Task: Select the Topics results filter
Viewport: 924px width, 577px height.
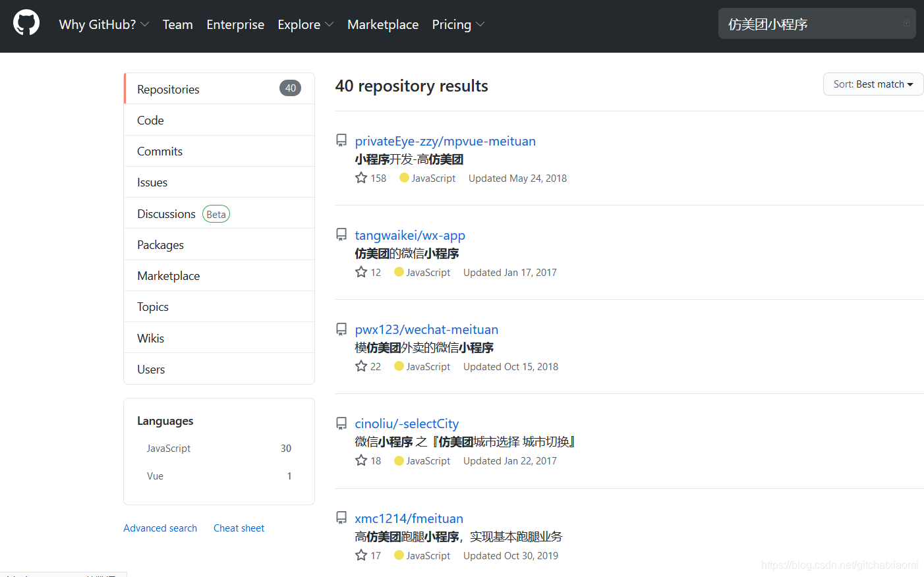Action: [x=219, y=306]
